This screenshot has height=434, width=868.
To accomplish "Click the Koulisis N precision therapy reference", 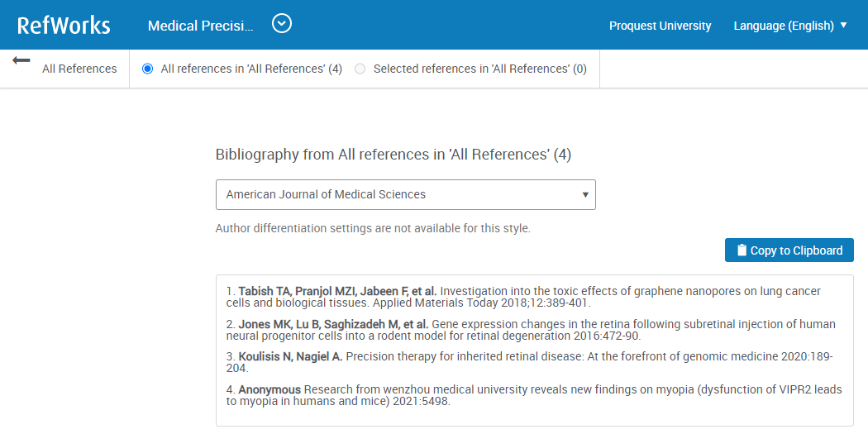I will (x=529, y=362).
